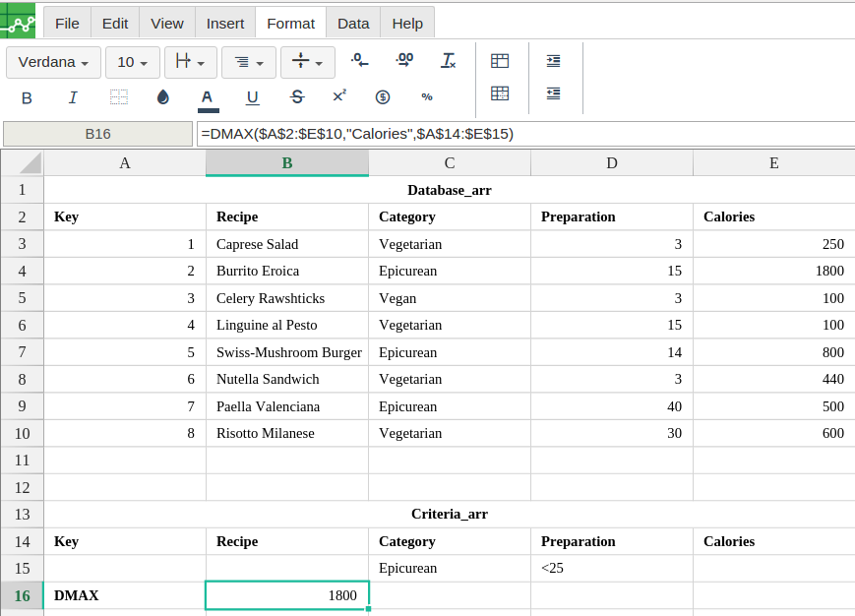Toggle underline formatting

[x=252, y=96]
